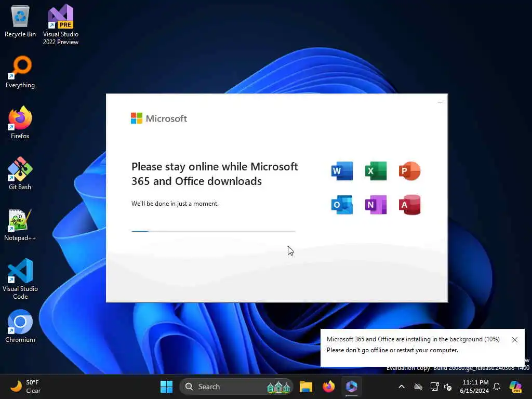Click the network display tray icon
This screenshot has height=399, width=532.
coord(434,387)
